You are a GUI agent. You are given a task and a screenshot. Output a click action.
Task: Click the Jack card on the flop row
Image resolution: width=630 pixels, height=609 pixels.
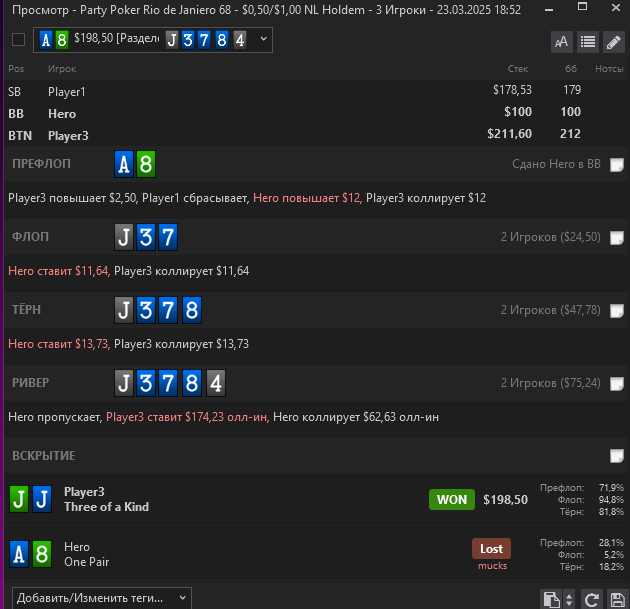(x=124, y=237)
